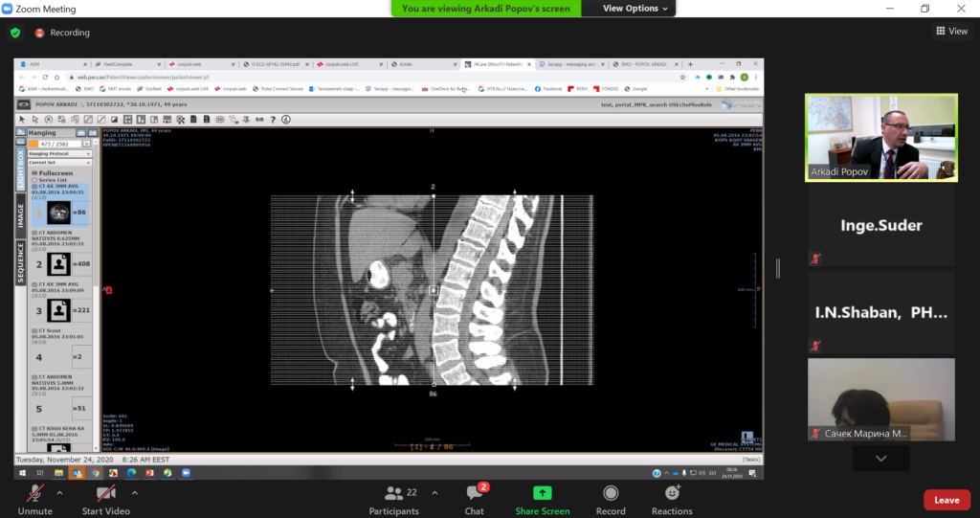Screen dimensions: 980x518
Task: Click the Windows Start button on shared screen
Action: tap(23, 473)
